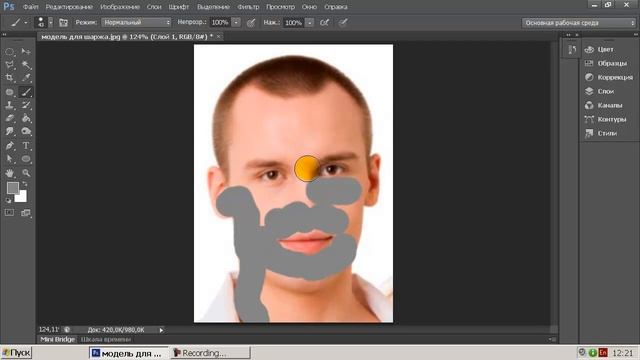Image resolution: width=640 pixels, height=360 pixels.
Task: Select the Ellipse shape tool
Action: 26,159
